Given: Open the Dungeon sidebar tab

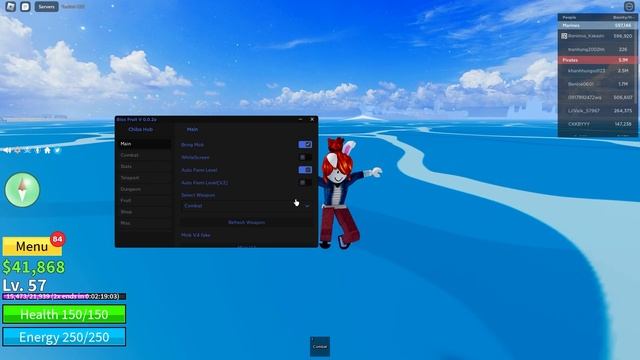Looking at the screenshot, I should pos(144,189).
